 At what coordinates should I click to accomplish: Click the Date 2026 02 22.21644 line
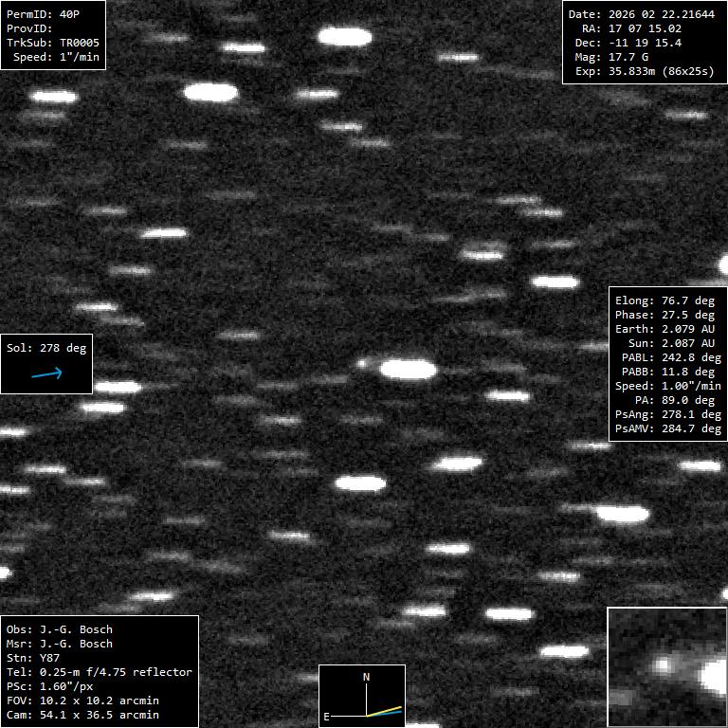pyautogui.click(x=640, y=14)
